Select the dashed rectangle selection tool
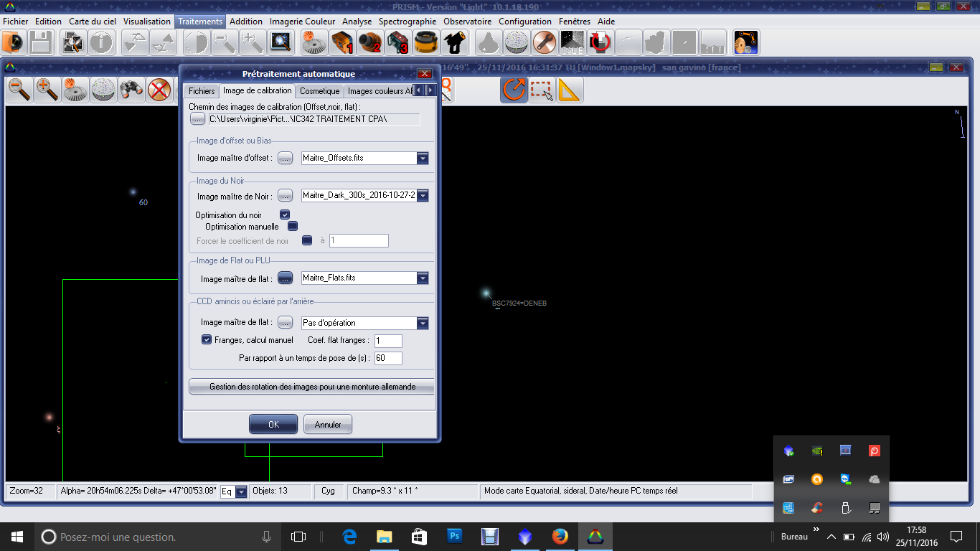Image resolution: width=980 pixels, height=551 pixels. pos(542,90)
